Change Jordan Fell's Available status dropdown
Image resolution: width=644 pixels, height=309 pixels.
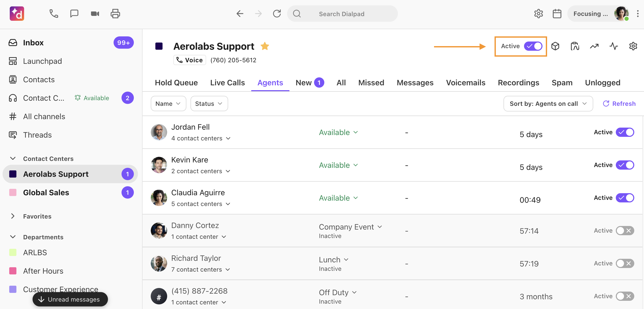tap(338, 132)
